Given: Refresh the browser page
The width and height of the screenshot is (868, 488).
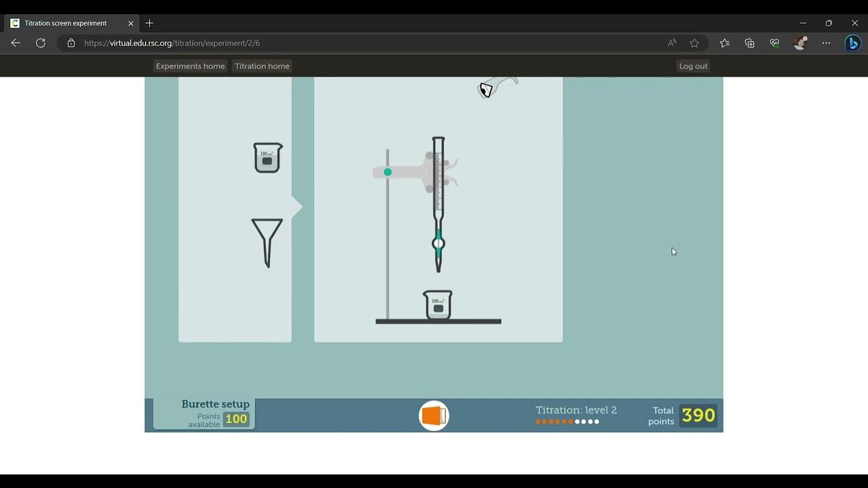Looking at the screenshot, I should 41,43.
